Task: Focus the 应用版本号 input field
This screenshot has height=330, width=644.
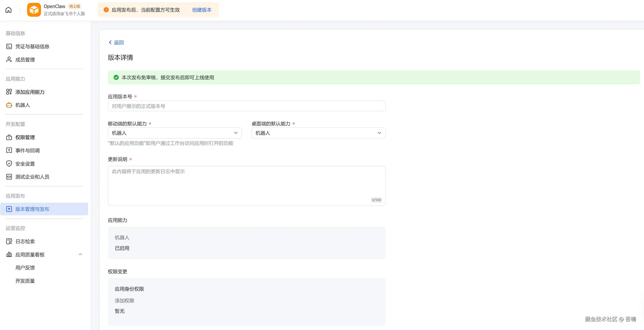Action: [246, 106]
